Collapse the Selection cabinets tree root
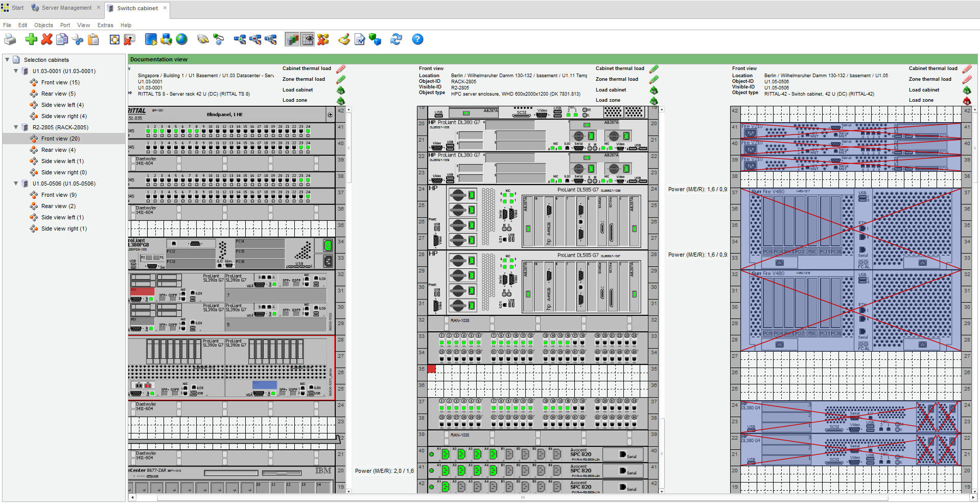The height and width of the screenshot is (503, 980). (x=7, y=60)
